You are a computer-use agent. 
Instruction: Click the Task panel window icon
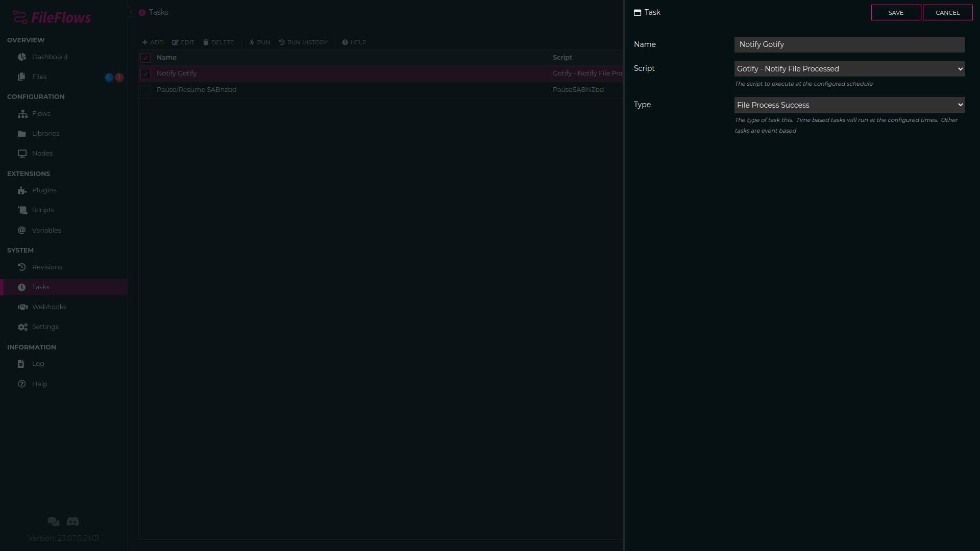[638, 13]
